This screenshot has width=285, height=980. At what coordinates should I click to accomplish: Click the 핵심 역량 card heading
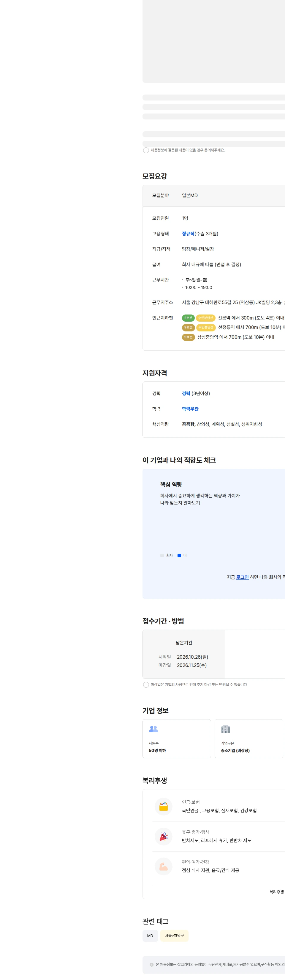171,485
